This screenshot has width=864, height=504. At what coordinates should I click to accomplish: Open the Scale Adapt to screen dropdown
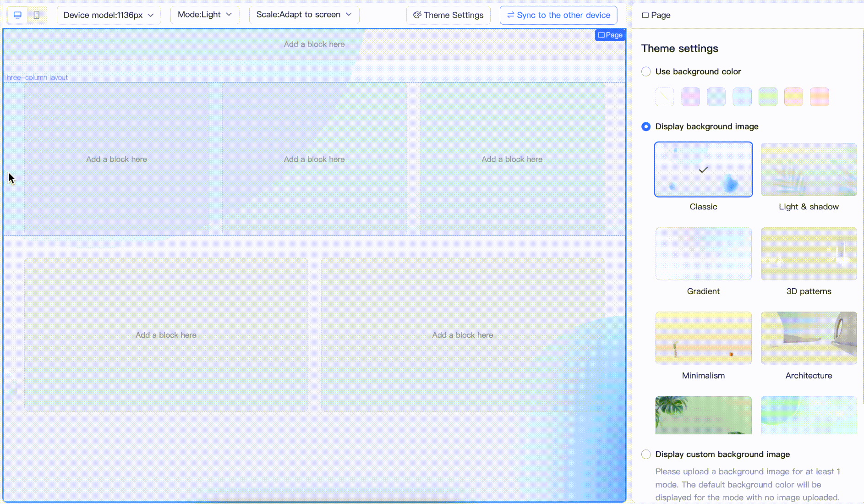(x=304, y=15)
